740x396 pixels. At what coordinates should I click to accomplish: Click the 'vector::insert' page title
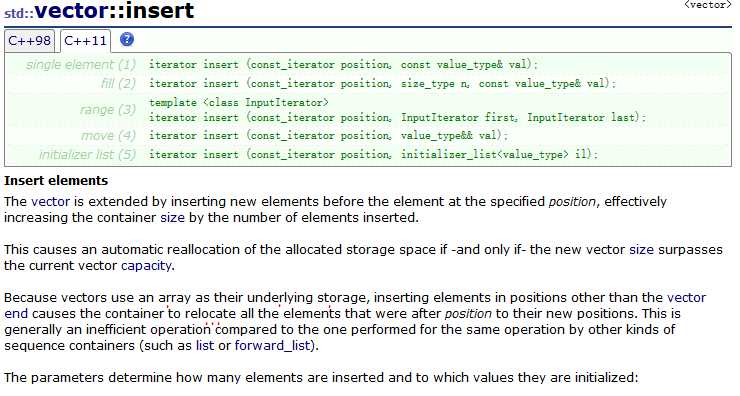coord(114,10)
